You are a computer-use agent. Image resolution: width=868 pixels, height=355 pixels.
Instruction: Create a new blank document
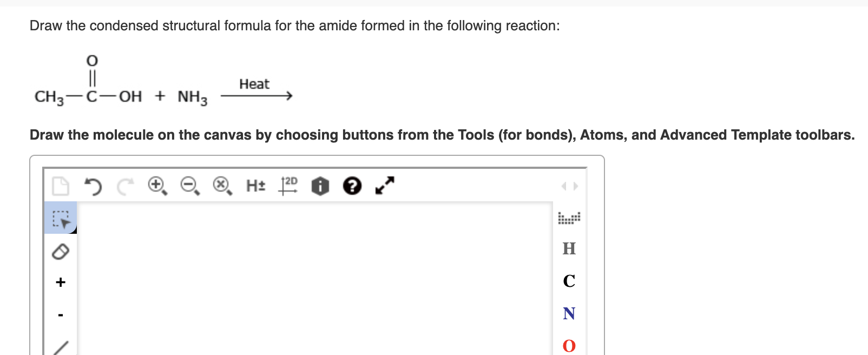(x=61, y=186)
